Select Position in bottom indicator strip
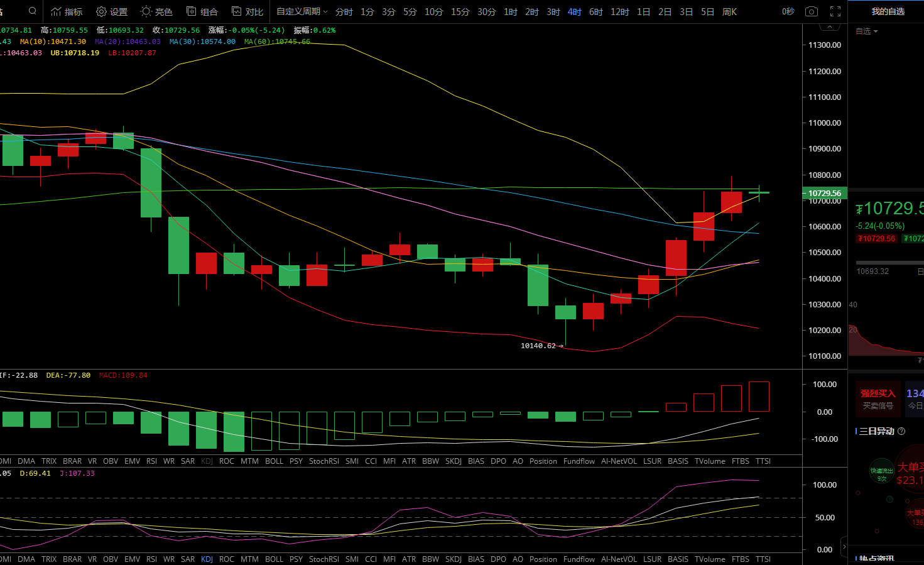This screenshot has width=924, height=565. click(x=543, y=559)
